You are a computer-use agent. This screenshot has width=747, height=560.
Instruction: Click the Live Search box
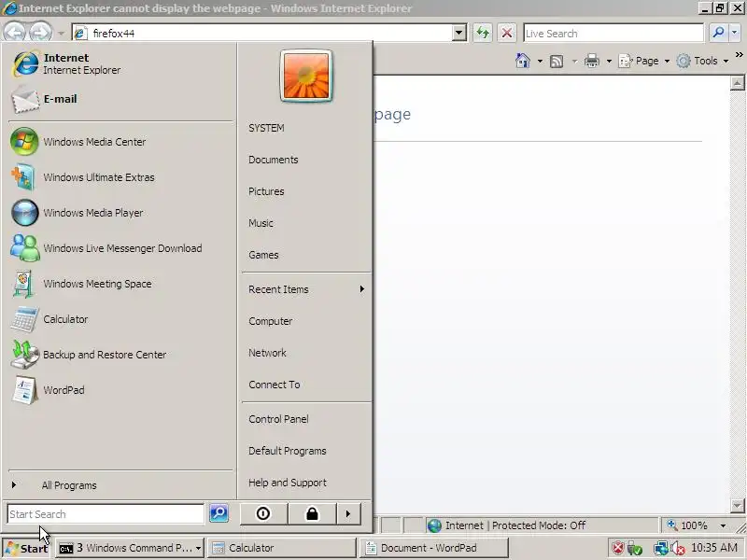coord(613,34)
